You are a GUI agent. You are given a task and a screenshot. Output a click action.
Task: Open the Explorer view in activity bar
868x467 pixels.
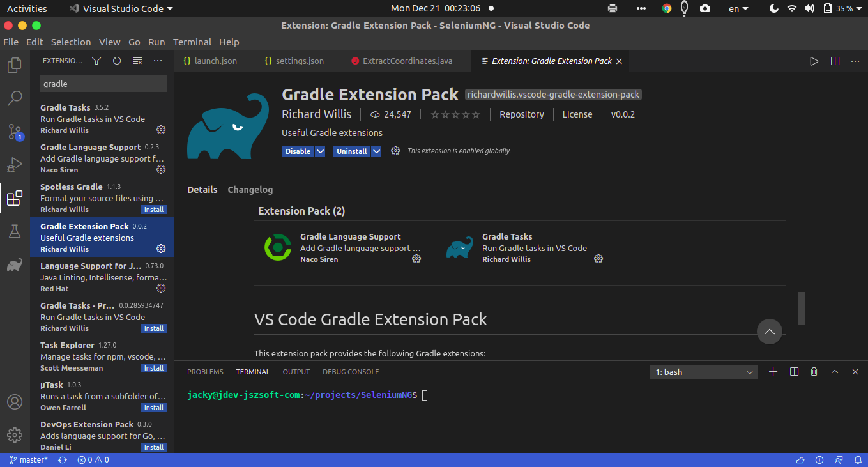point(15,65)
